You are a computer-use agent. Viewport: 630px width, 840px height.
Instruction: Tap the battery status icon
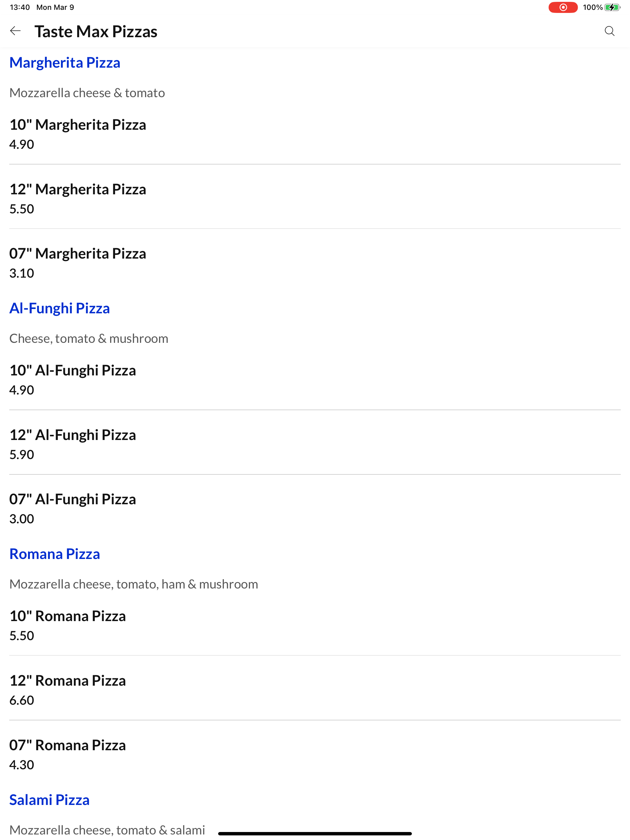tap(612, 7)
